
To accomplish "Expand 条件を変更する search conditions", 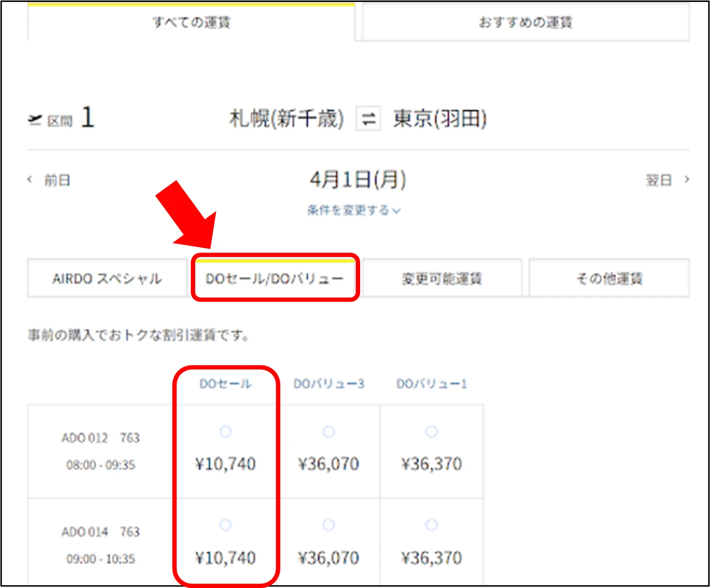I will click(x=354, y=210).
